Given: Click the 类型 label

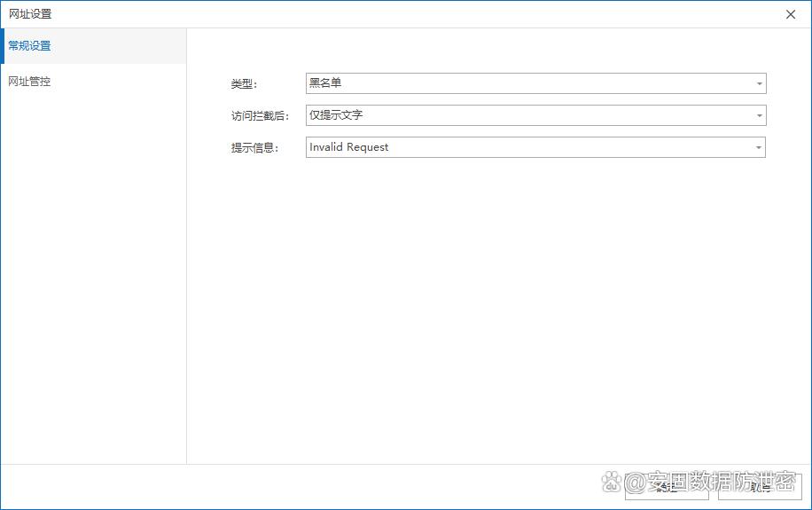Looking at the screenshot, I should pyautogui.click(x=244, y=84).
